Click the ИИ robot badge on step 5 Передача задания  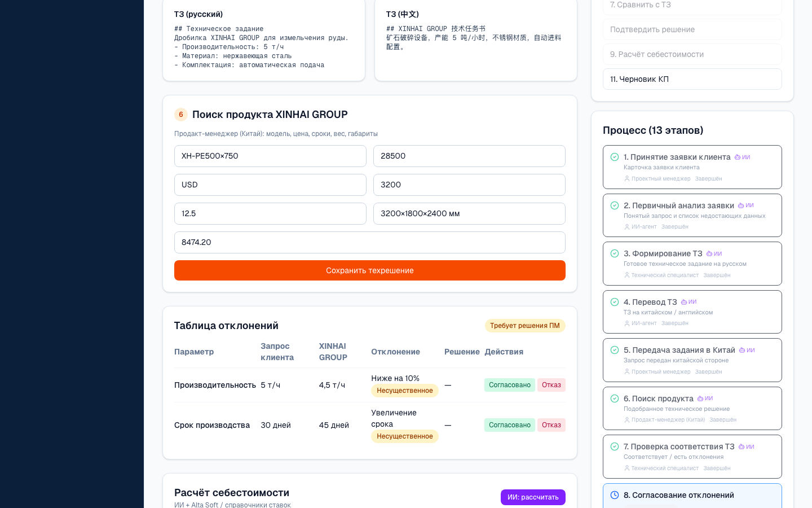[x=747, y=350]
